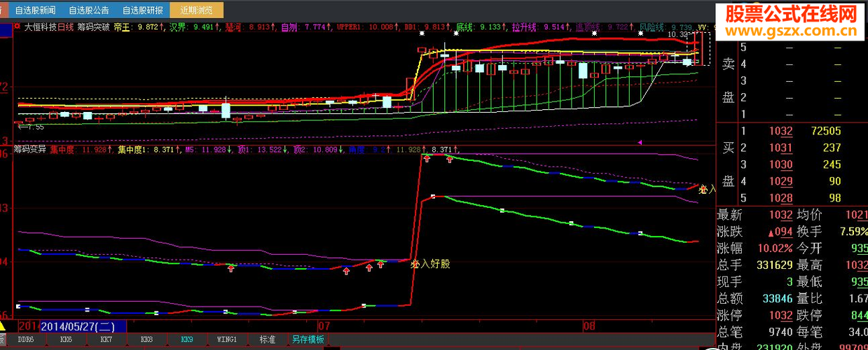Apply the 标准 template
Image resolution: width=868 pixels, height=350 pixels.
268,339
